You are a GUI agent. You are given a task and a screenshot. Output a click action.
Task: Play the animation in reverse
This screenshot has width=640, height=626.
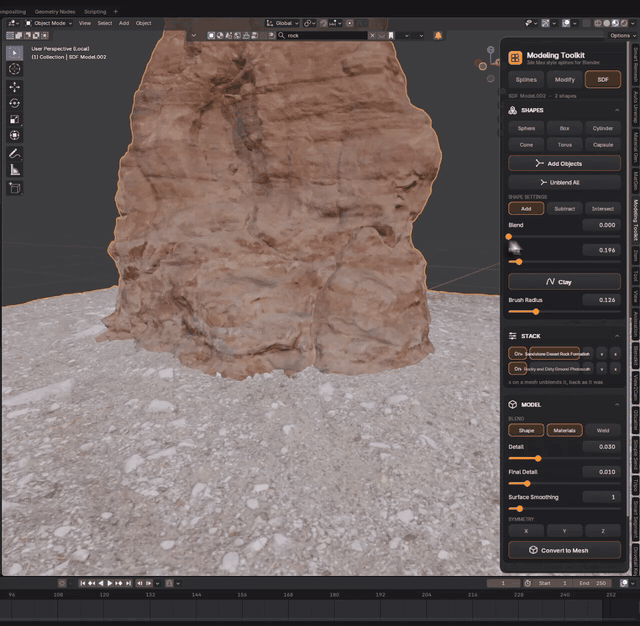tap(101, 583)
